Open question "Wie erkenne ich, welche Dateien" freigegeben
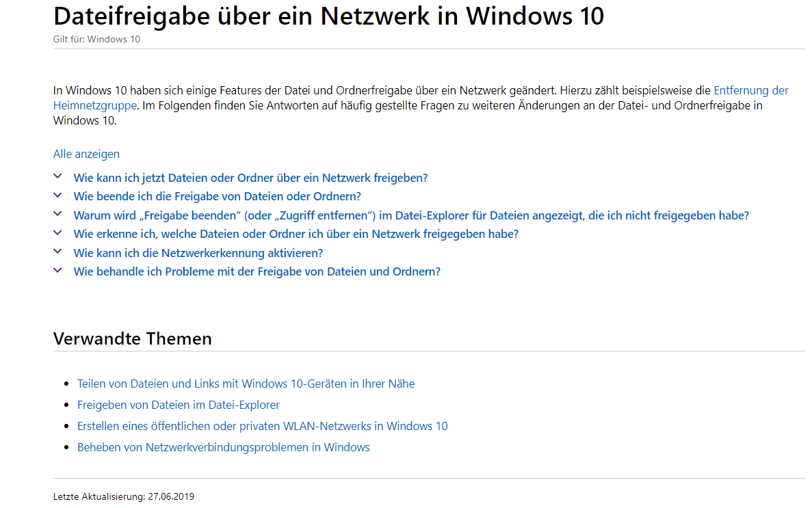This screenshot has height=508, width=812. coord(296,234)
